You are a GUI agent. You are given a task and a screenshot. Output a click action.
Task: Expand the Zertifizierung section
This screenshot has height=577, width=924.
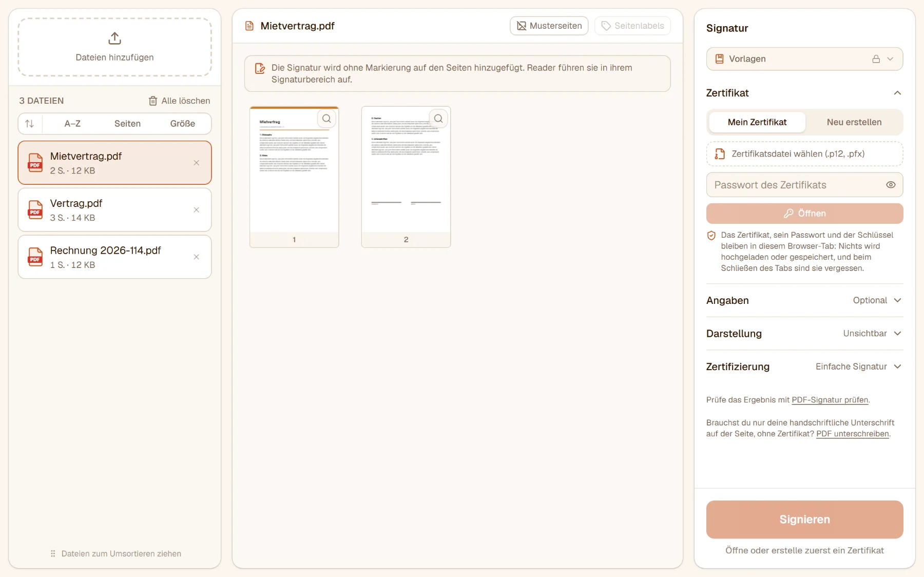click(804, 367)
